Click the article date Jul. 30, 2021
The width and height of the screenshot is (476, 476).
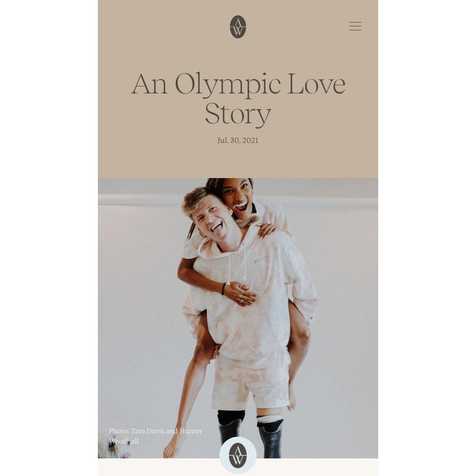point(238,140)
